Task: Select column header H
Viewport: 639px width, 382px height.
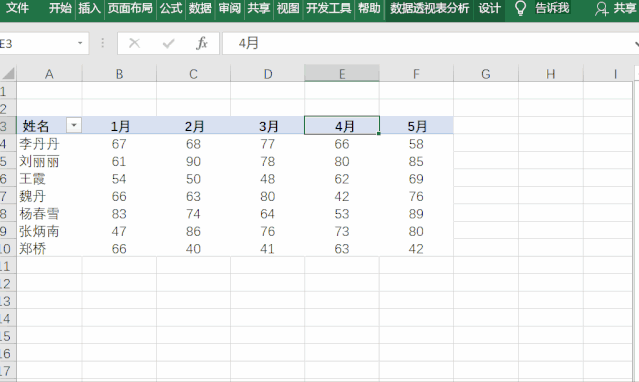Action: tap(551, 74)
